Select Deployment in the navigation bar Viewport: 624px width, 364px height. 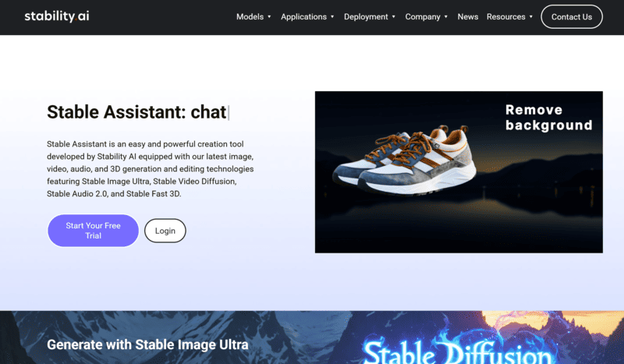click(365, 16)
